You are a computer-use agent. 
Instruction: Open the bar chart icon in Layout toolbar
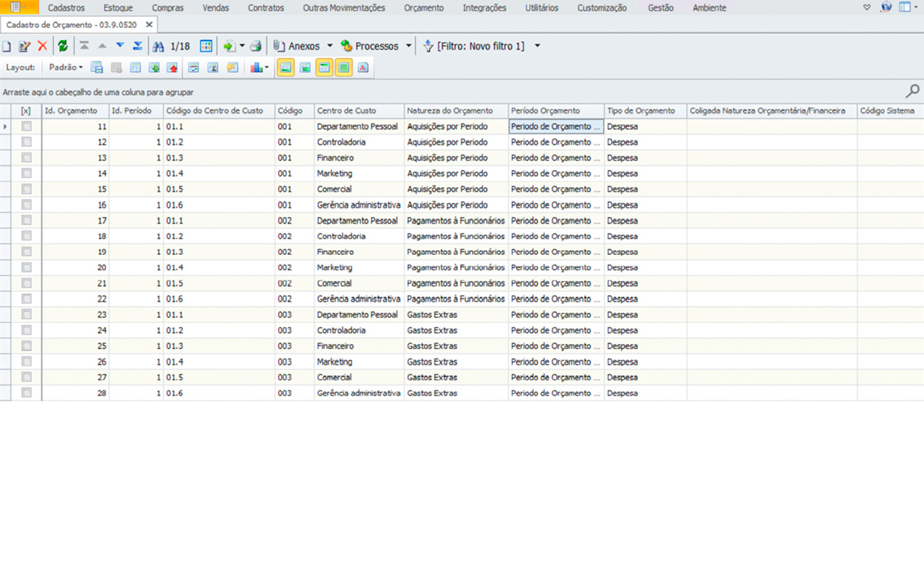click(x=257, y=67)
